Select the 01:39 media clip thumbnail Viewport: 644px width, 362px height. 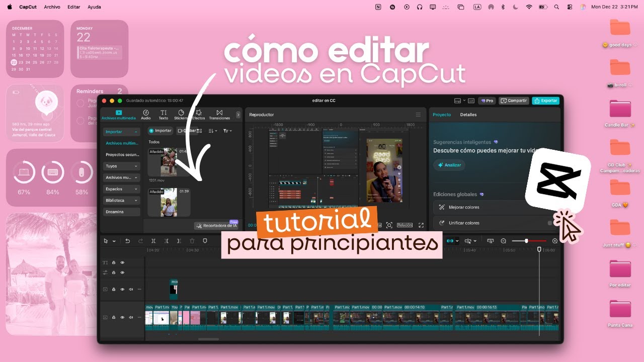[x=169, y=202]
